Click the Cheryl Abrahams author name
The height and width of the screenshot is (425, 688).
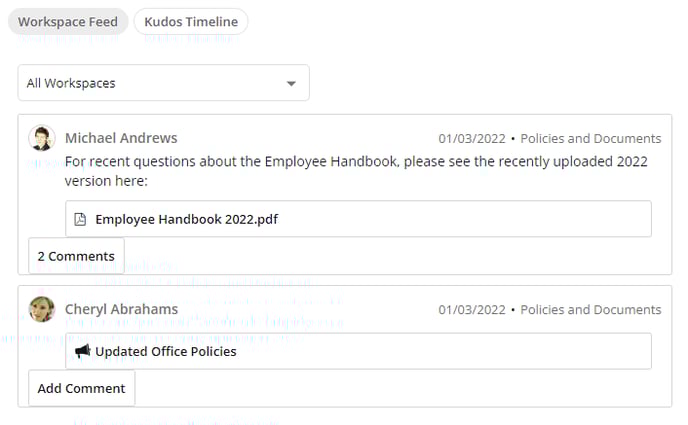[122, 309]
